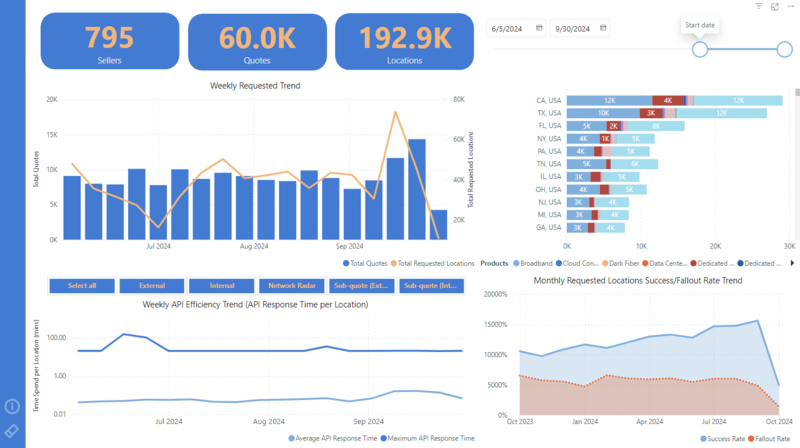
Task: Open the More options ellipsis menu
Action: (x=789, y=6)
